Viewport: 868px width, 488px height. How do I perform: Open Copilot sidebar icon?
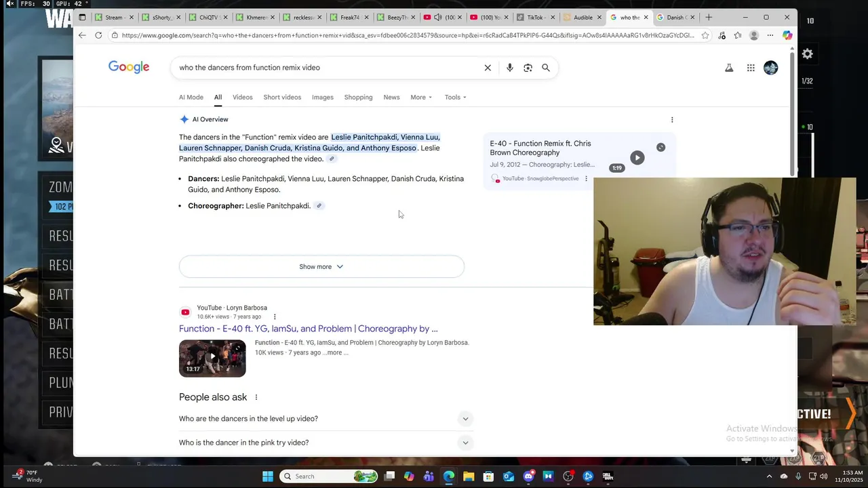(x=787, y=35)
